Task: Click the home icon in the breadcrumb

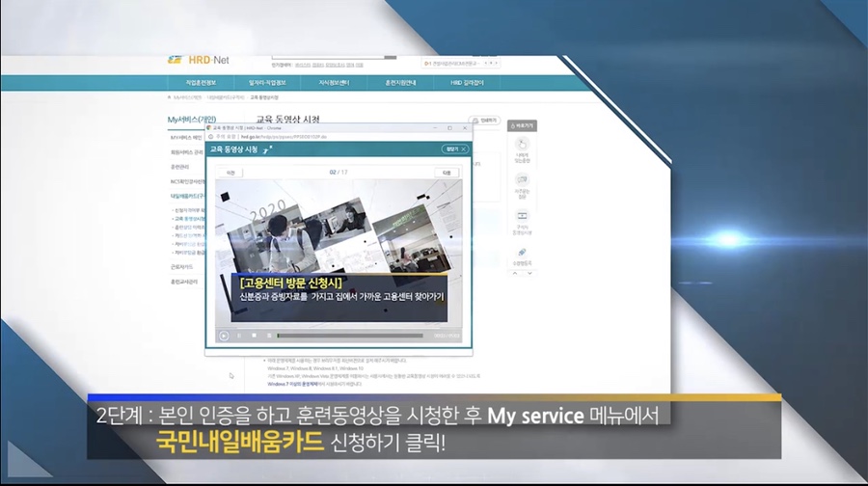Action: click(170, 97)
